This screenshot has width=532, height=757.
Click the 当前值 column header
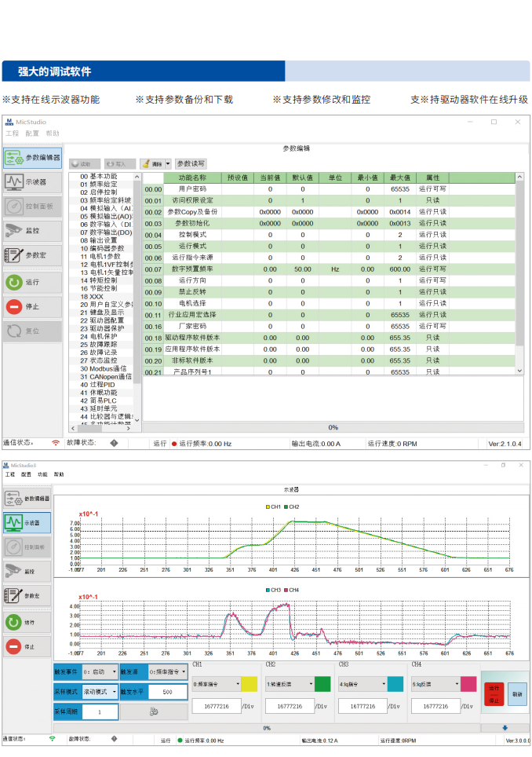(270, 177)
